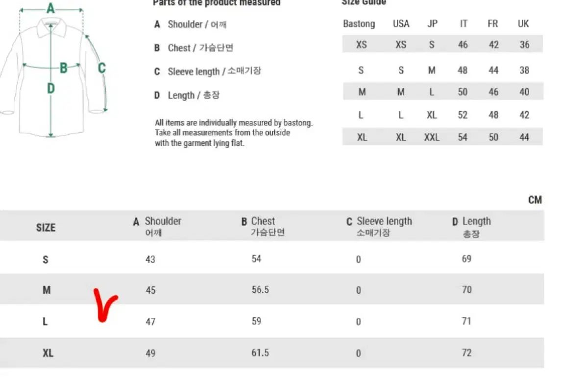Click the SIZE column header
Image resolution: width=588 pixels, height=378 pixels.
[46, 228]
